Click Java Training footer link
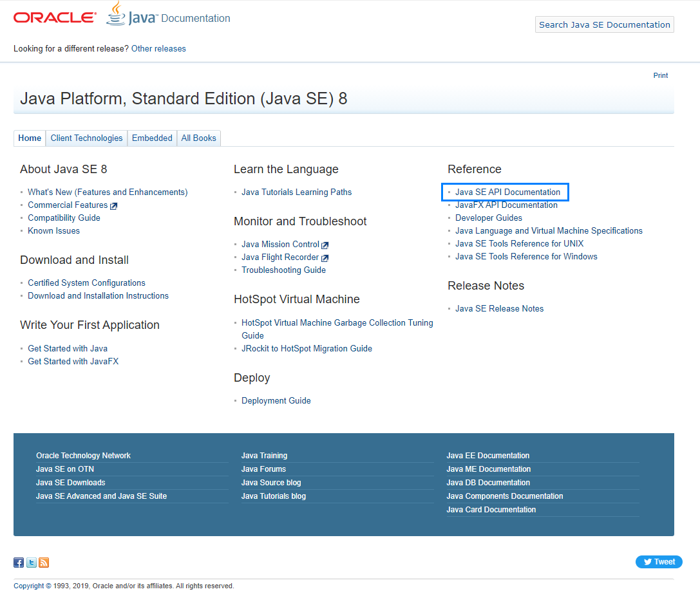 click(x=264, y=456)
